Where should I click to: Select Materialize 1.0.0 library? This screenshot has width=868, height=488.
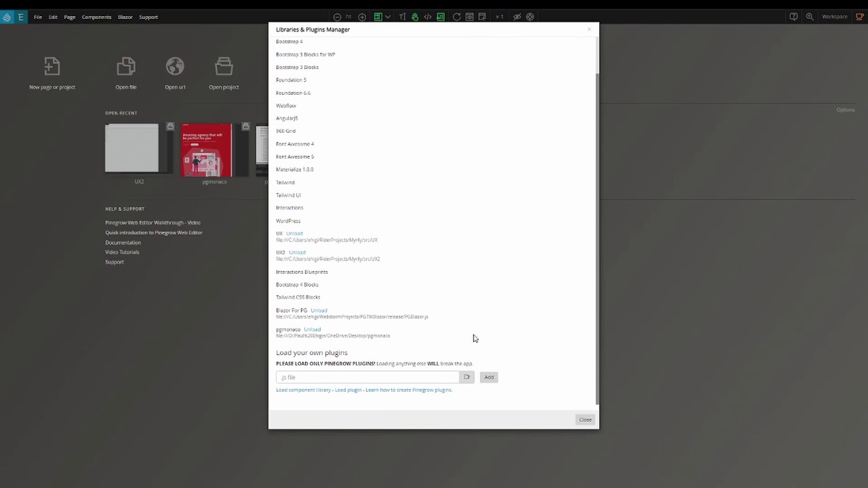(x=294, y=169)
